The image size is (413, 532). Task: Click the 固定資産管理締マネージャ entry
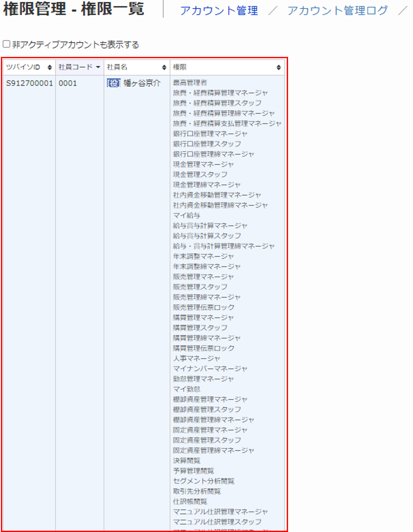click(213, 451)
